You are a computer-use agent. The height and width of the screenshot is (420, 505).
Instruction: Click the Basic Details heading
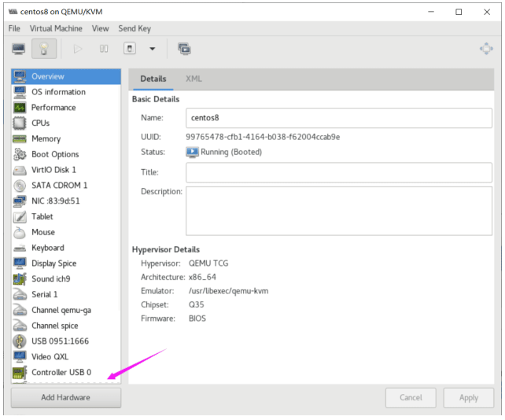click(x=156, y=99)
